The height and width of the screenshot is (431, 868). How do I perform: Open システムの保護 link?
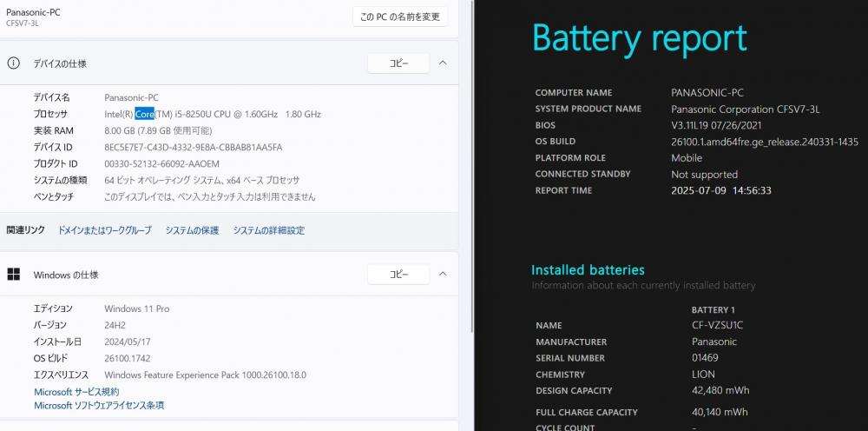click(x=192, y=230)
